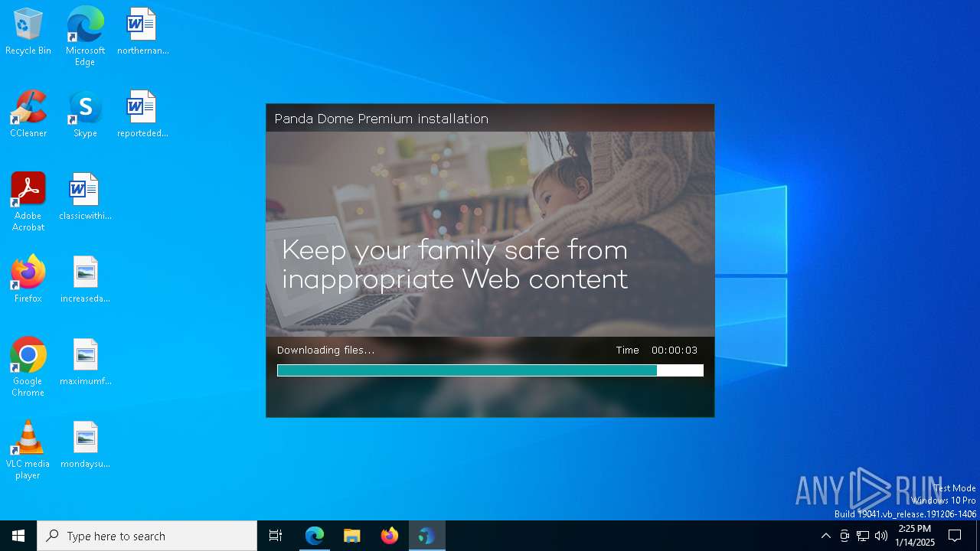Click the Downloading files... status text
Screen dimensions: 980x551
click(326, 350)
